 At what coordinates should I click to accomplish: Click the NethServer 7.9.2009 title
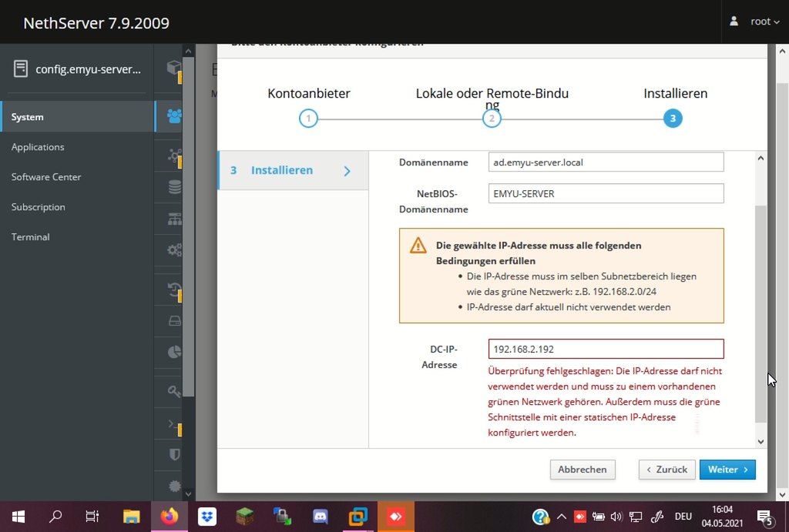point(96,22)
